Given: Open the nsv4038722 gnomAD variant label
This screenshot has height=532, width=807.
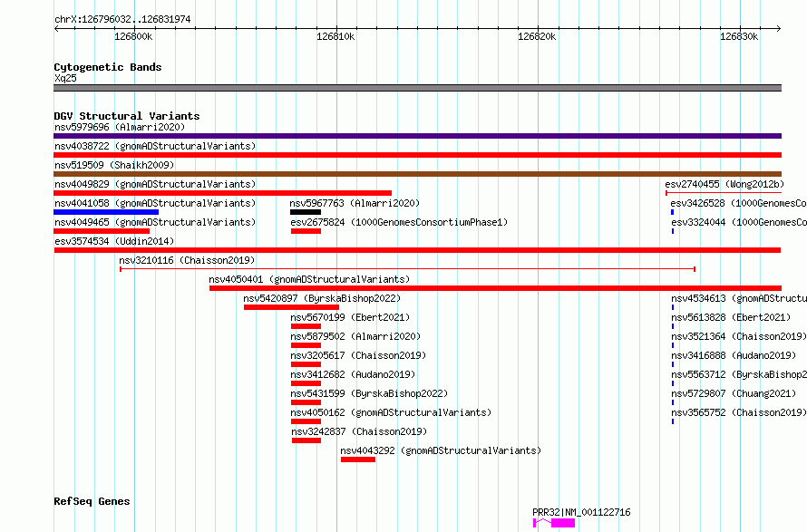Looking at the screenshot, I should (155, 146).
